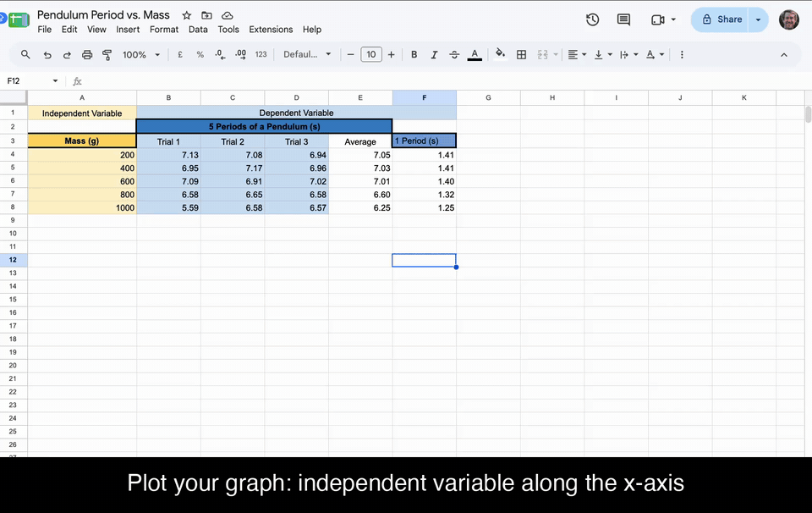812x513 pixels.
Task: Open the Format menu
Action: tap(163, 30)
